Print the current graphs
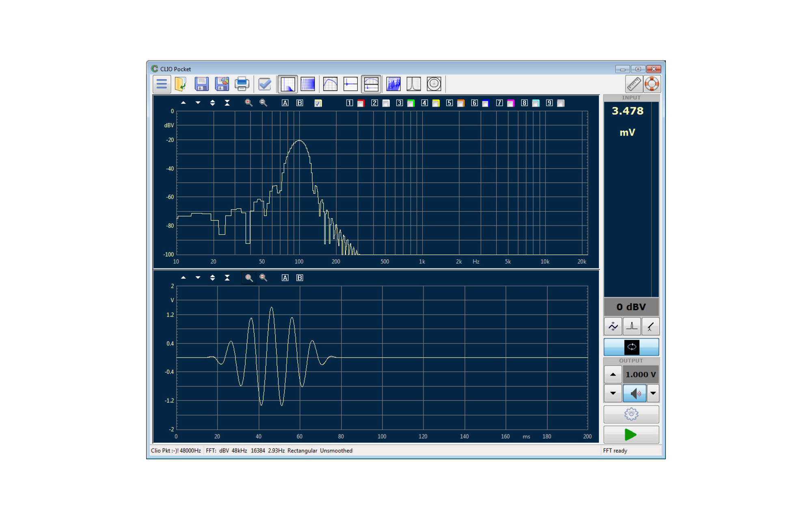Image resolution: width=812 pixels, height=520 pixels. click(x=242, y=84)
